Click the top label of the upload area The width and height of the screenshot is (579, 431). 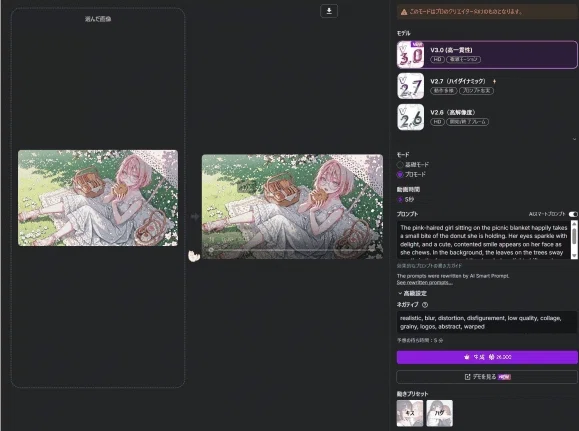click(x=98, y=19)
